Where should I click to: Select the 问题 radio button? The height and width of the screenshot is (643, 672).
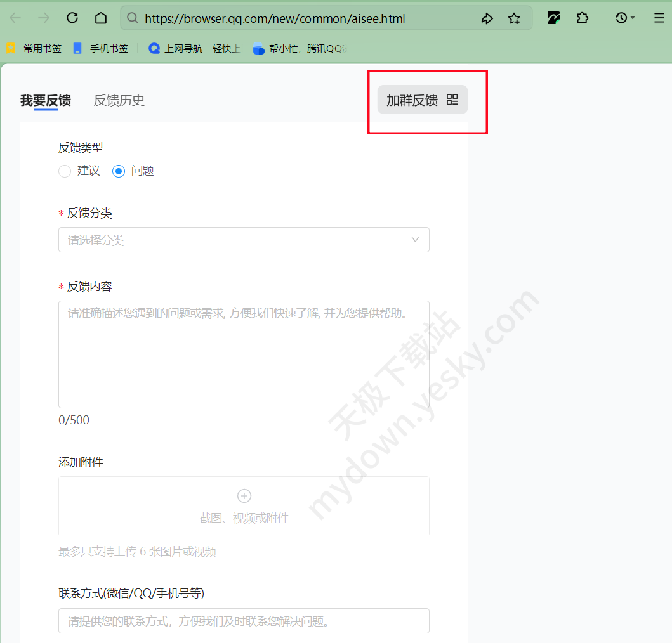pyautogui.click(x=119, y=171)
